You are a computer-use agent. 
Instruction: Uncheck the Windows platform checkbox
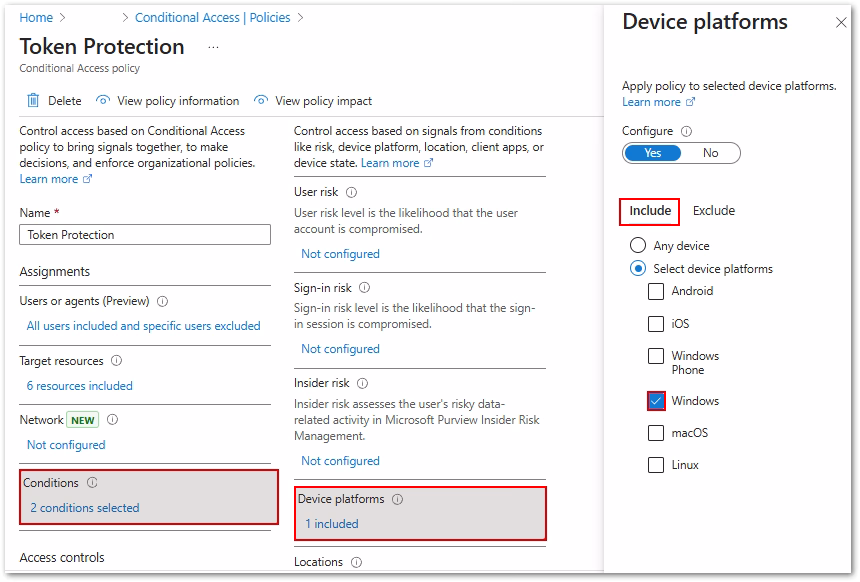pos(656,401)
